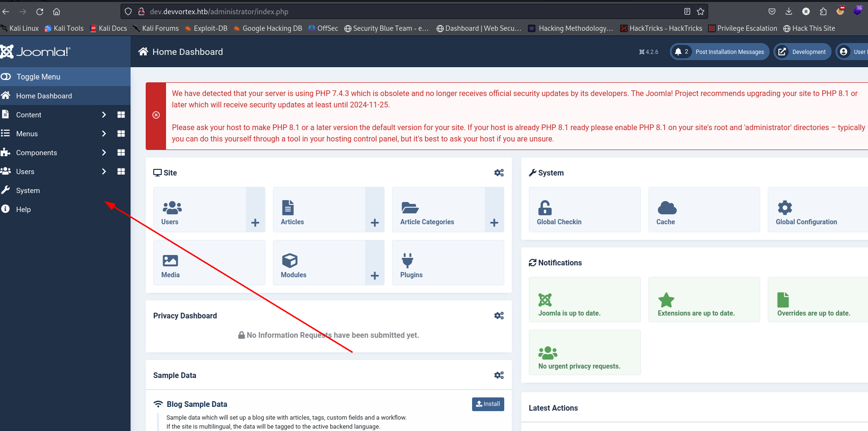
Task: Bookmark this page with star icon
Action: coord(701,11)
